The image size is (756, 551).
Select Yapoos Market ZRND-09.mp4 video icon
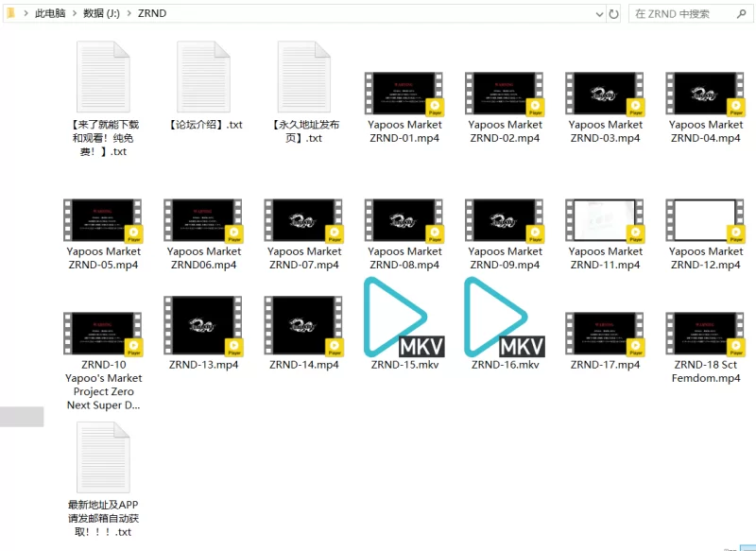505,221
